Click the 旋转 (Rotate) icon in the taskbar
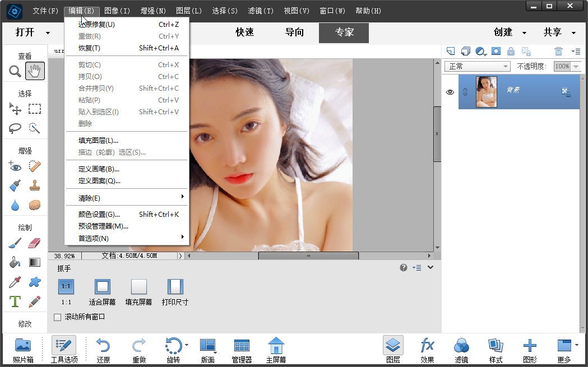The image size is (588, 367). coord(174,346)
